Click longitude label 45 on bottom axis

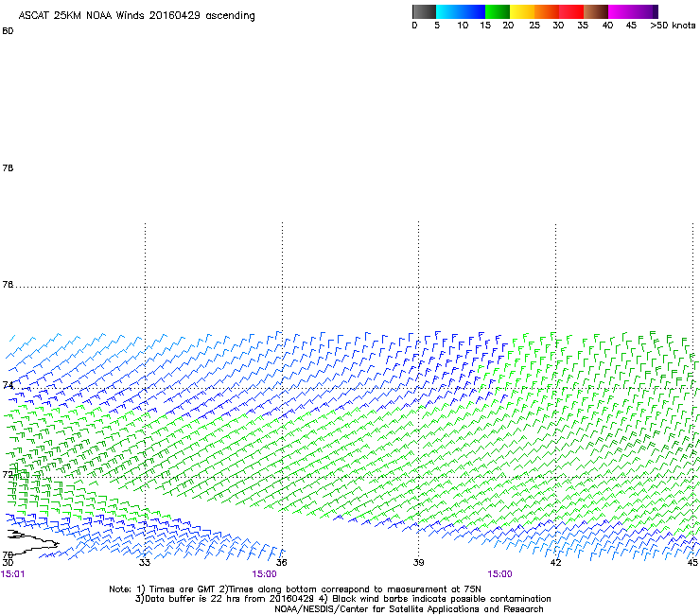(692, 562)
